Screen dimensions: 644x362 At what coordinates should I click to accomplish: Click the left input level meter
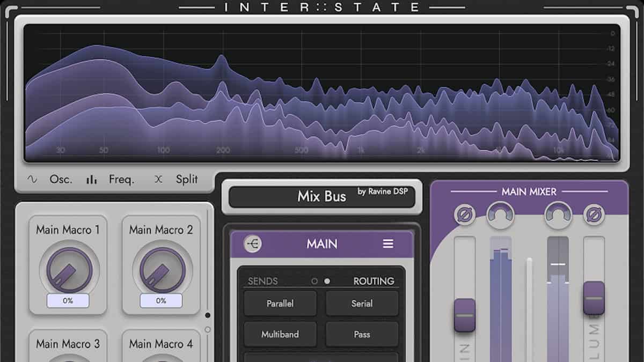tap(501, 299)
